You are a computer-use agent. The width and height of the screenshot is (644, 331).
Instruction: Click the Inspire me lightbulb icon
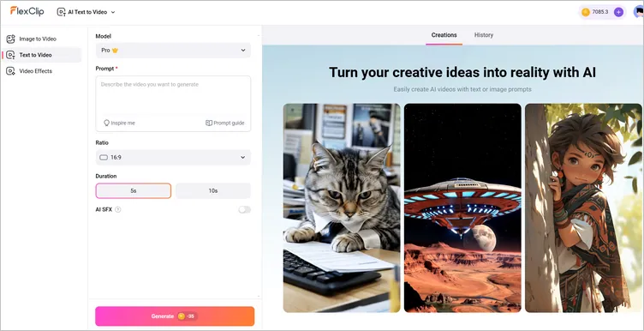[x=106, y=123]
